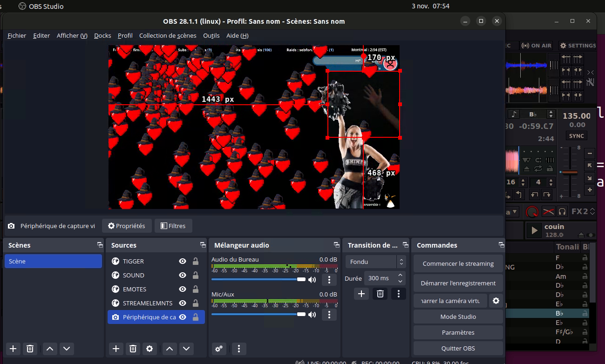This screenshot has width=605, height=364.
Task: Click the red knob icon in Mixxx window
Action: point(531,212)
